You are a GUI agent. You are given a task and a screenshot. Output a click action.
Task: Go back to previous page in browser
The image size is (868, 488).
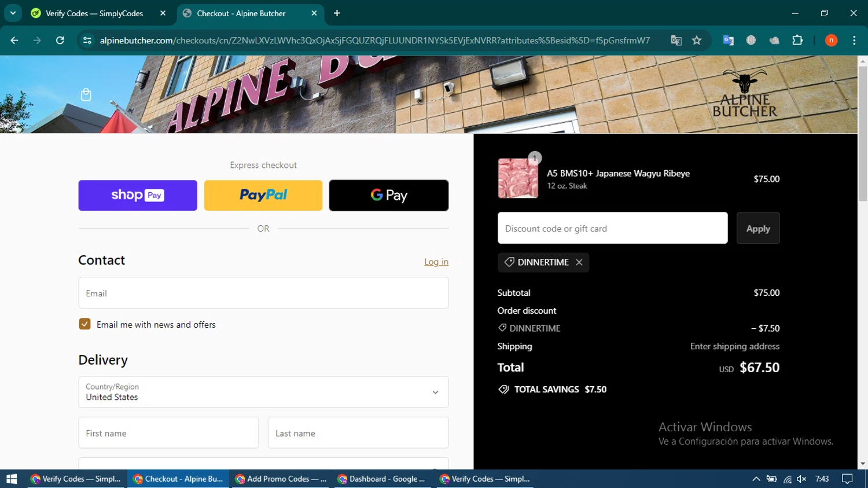pos(14,40)
